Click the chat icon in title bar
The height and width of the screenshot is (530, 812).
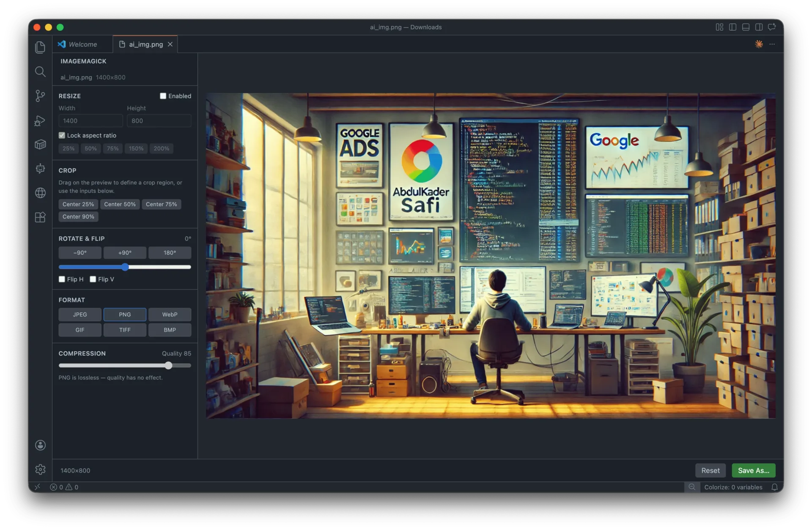click(772, 27)
